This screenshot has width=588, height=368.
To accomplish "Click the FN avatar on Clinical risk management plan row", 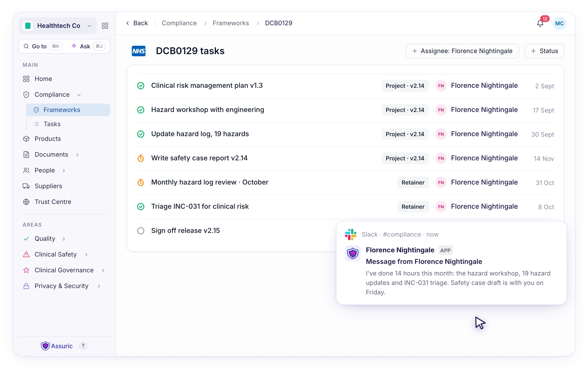I will click(441, 86).
